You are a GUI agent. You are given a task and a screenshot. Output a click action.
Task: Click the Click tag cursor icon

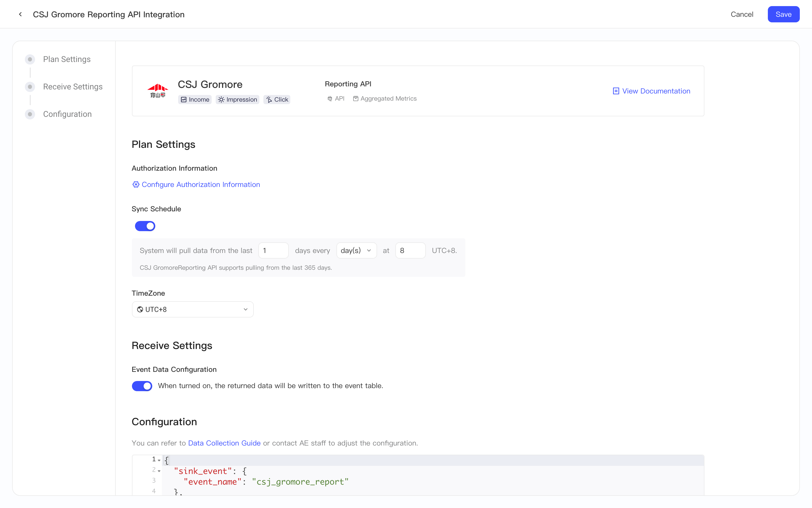[x=269, y=100]
